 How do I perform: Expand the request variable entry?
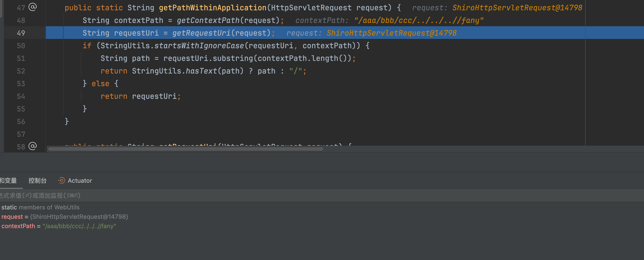click(x=12, y=217)
